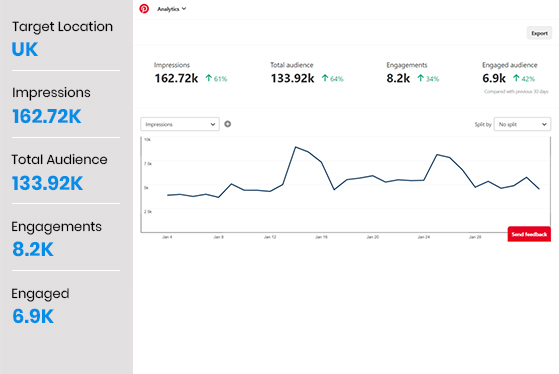Viewport: 559px width, 374px height.
Task: Open the Impressions metric dropdown
Action: click(x=180, y=124)
